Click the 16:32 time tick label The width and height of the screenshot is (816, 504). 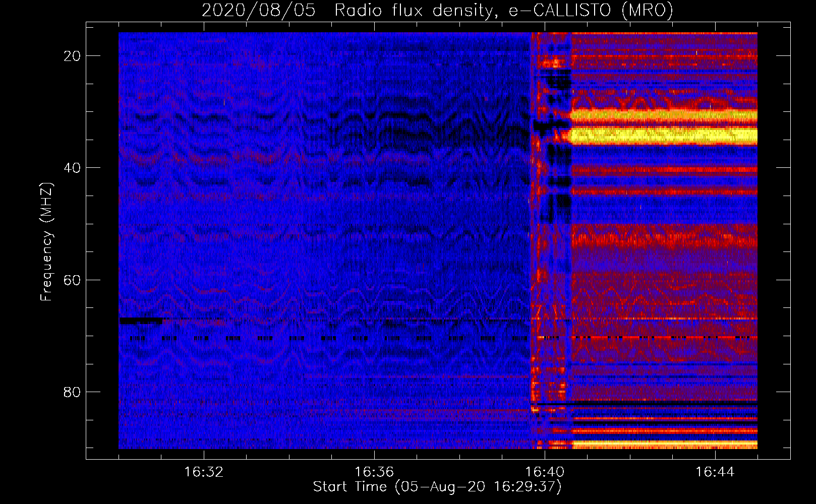[x=204, y=472]
